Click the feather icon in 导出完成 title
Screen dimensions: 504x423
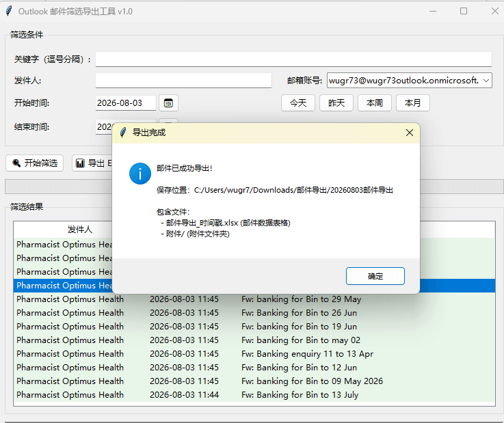(123, 133)
